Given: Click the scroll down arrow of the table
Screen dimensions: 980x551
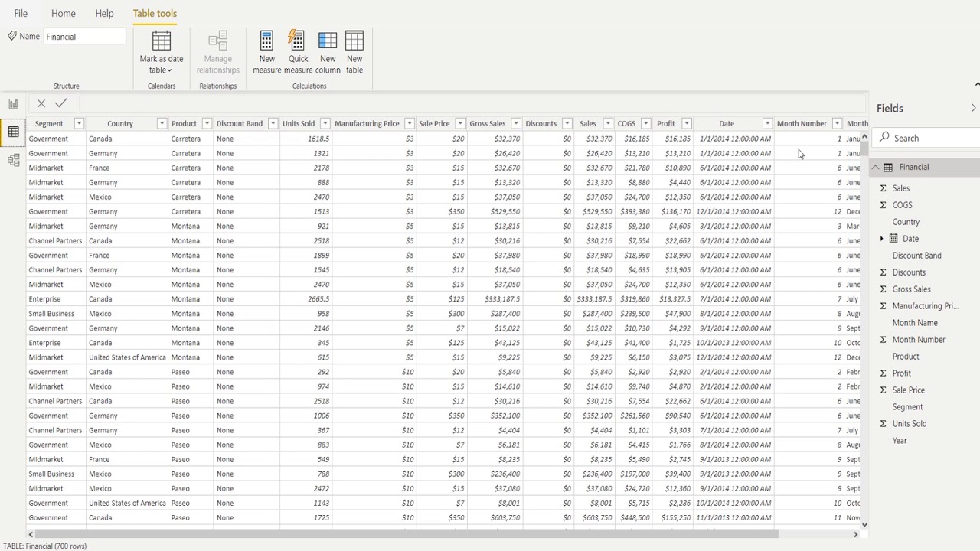Looking at the screenshot, I should pyautogui.click(x=864, y=524).
